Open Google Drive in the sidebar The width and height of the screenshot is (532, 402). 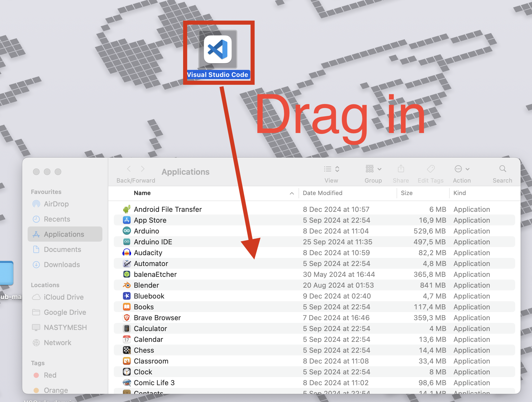click(x=65, y=312)
